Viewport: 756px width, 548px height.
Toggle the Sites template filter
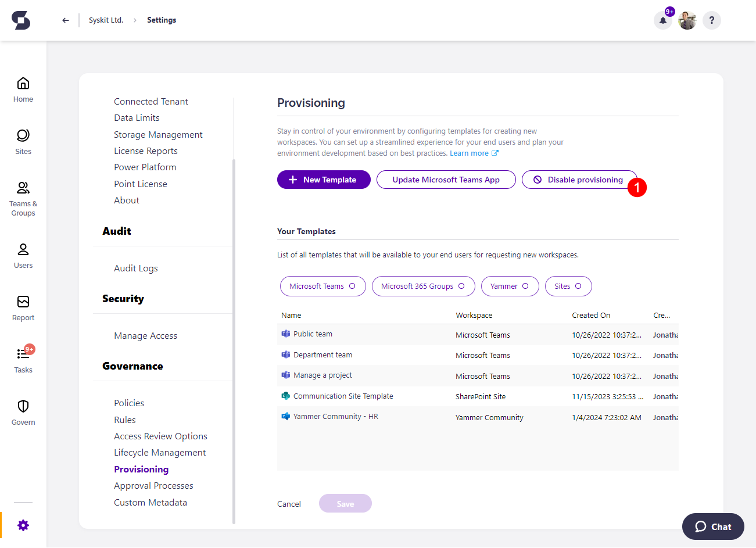[x=568, y=286]
